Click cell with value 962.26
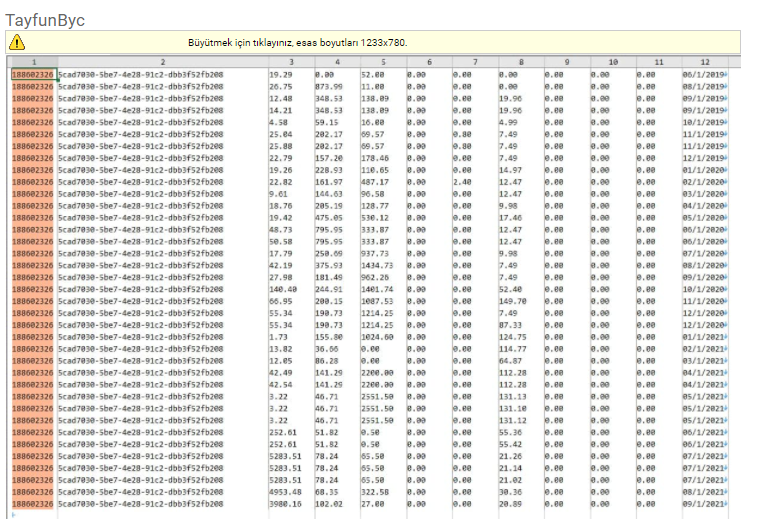The width and height of the screenshot is (762, 526). pyautogui.click(x=375, y=277)
